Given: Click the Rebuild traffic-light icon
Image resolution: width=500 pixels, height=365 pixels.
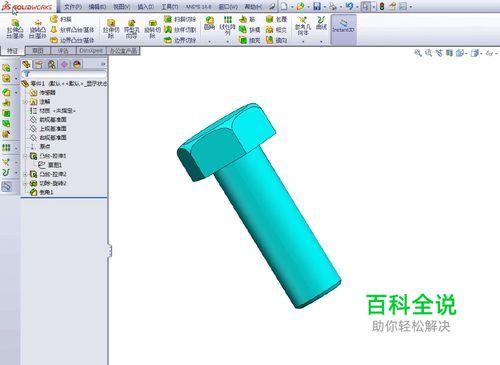Looking at the screenshot, I should (x=382, y=6).
